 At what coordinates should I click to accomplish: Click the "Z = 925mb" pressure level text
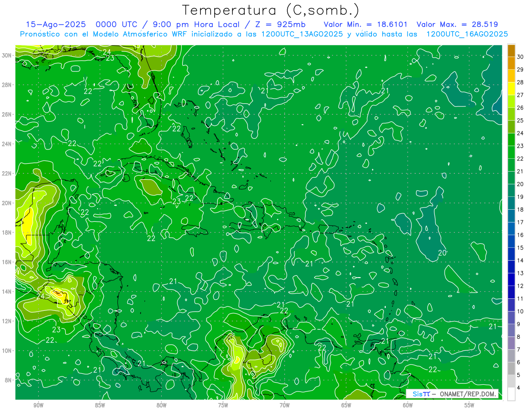tap(280, 24)
